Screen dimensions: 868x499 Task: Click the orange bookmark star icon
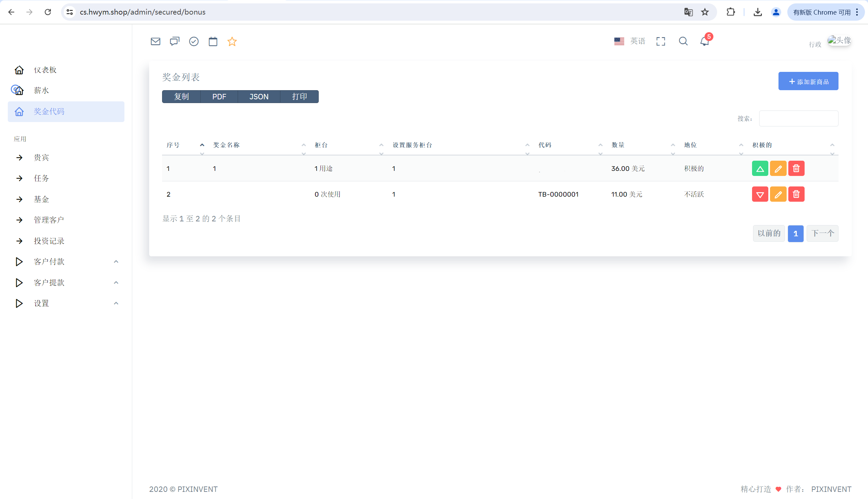(x=232, y=41)
